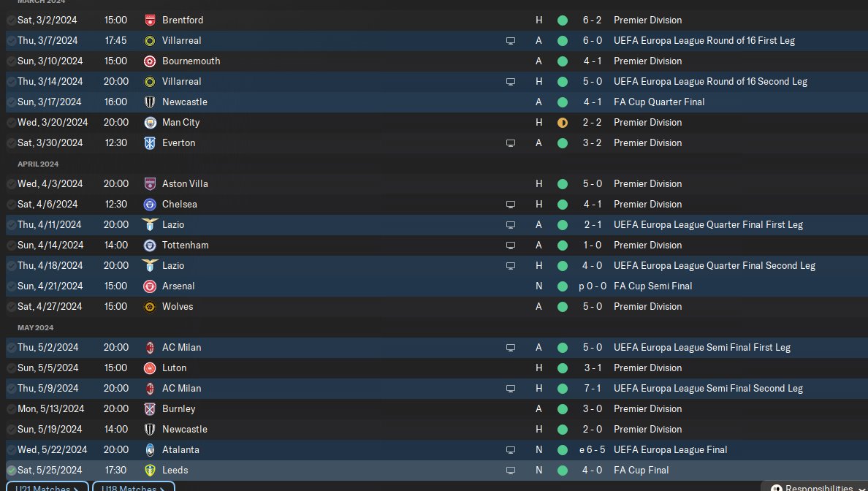
Task: Click the Man City club badge
Action: click(x=150, y=123)
